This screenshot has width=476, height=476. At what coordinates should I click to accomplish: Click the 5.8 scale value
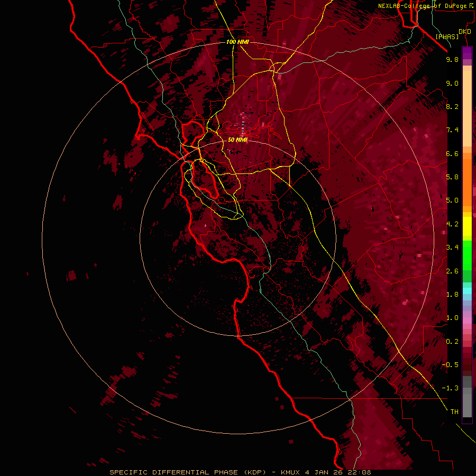click(x=452, y=177)
